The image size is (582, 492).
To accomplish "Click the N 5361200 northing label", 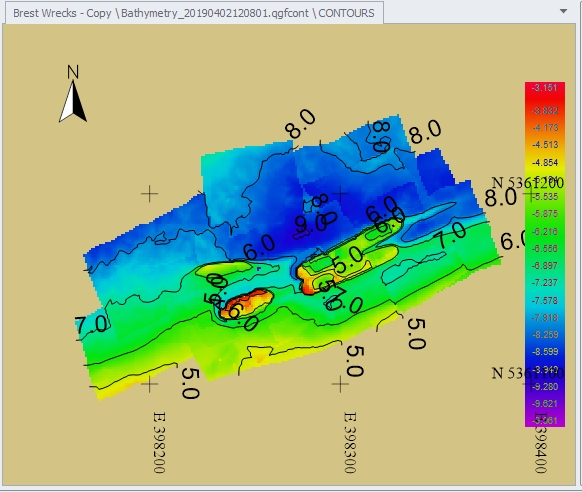I will tap(527, 183).
